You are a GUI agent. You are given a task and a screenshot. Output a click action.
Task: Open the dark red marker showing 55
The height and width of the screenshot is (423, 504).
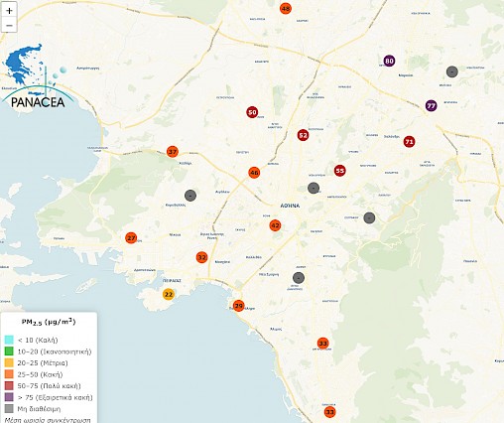pyautogui.click(x=339, y=171)
